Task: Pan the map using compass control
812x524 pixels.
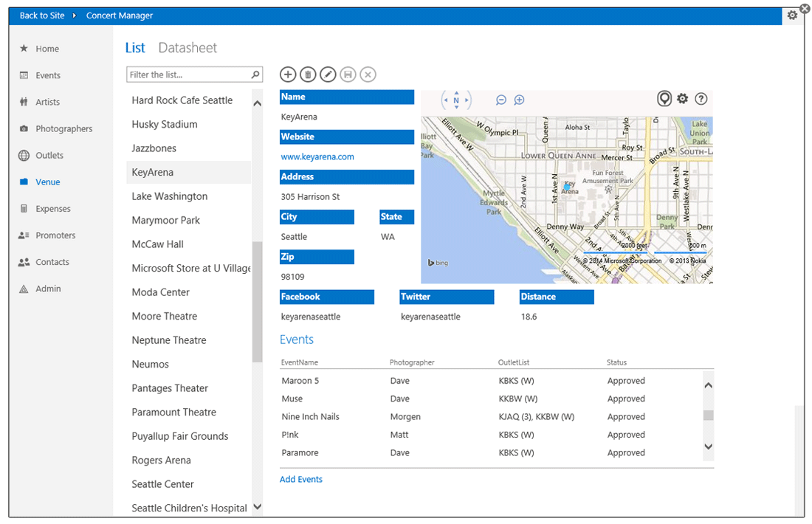Action: click(x=456, y=100)
